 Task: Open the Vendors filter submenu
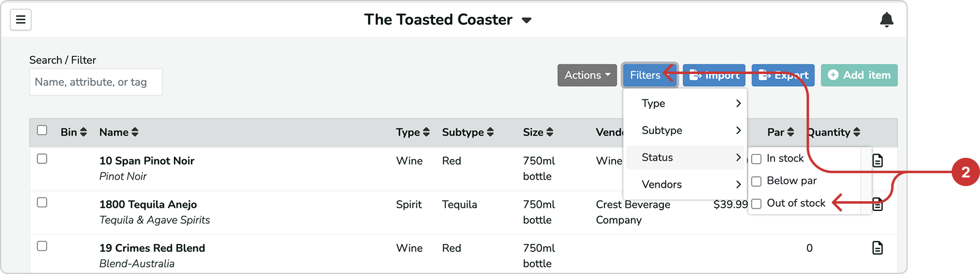685,184
